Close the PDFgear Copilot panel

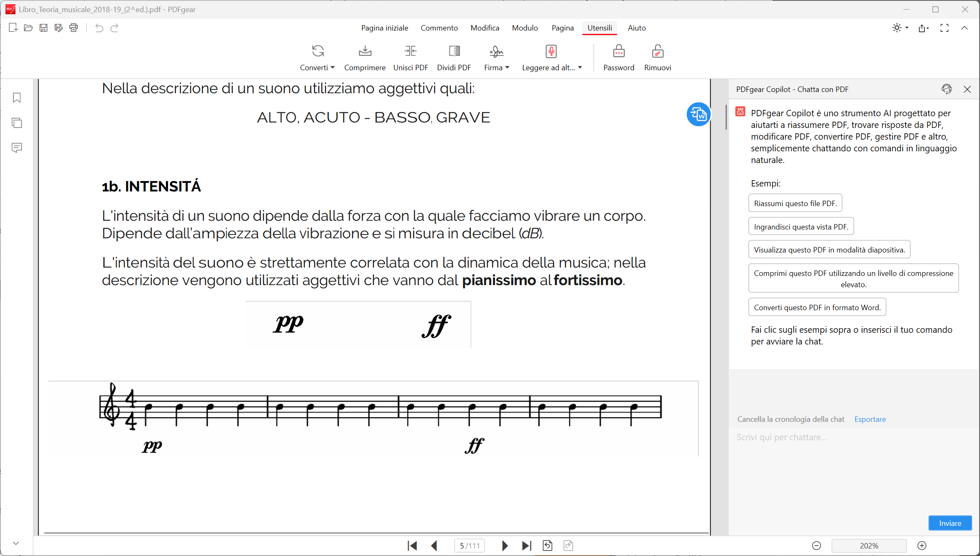pos(967,89)
